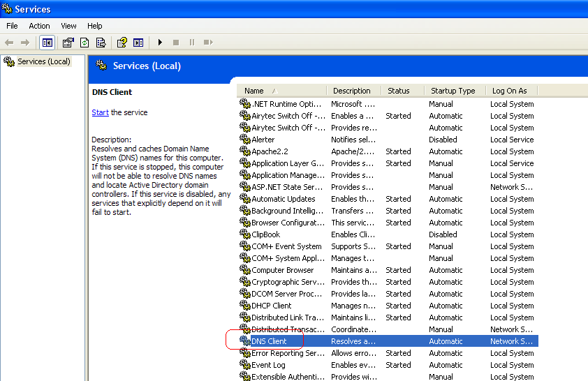Click the gear icon of ASP.NET State Ser... service
The width and height of the screenshot is (588, 381).
coord(245,186)
